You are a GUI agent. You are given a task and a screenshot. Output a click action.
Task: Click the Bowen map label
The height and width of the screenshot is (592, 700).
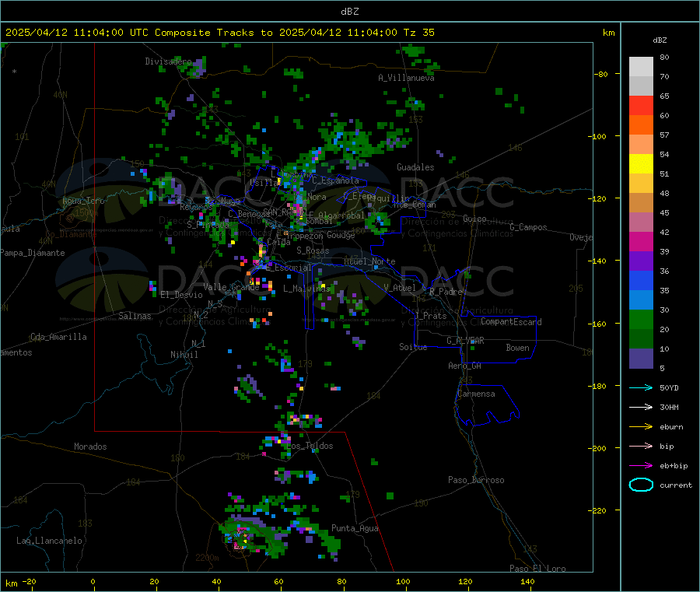pos(518,348)
